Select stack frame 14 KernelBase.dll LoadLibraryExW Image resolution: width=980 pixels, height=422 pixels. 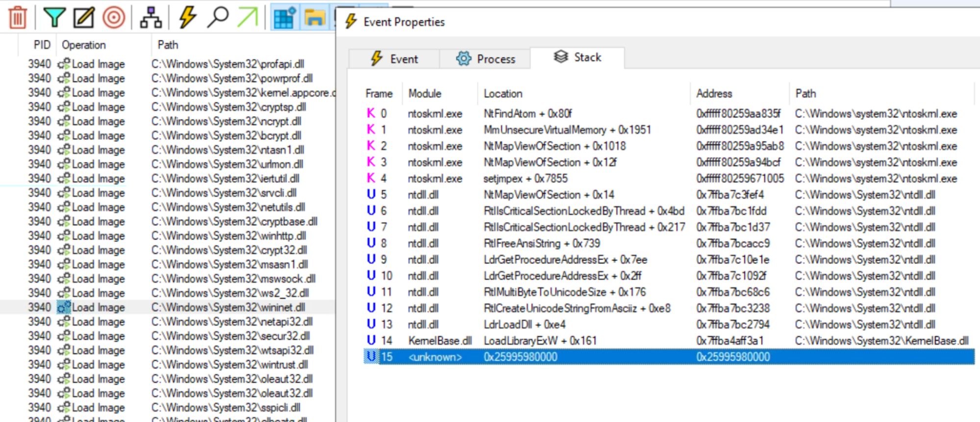click(x=539, y=341)
